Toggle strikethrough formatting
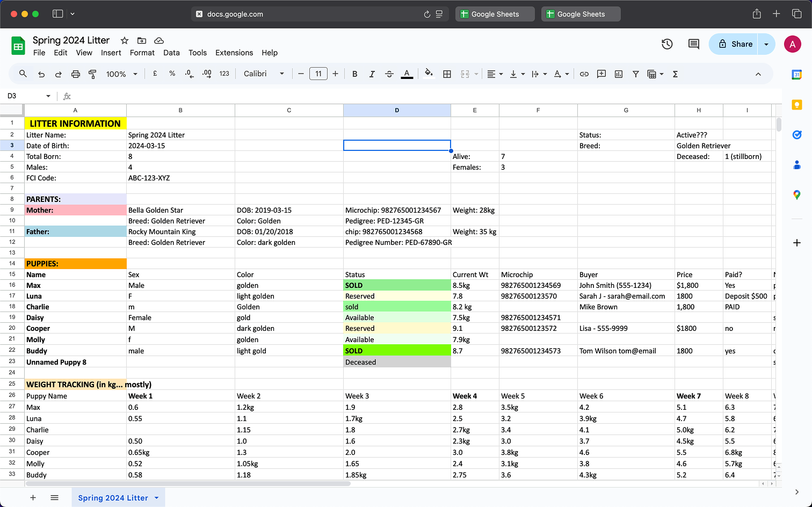The height and width of the screenshot is (507, 812). pyautogui.click(x=389, y=74)
